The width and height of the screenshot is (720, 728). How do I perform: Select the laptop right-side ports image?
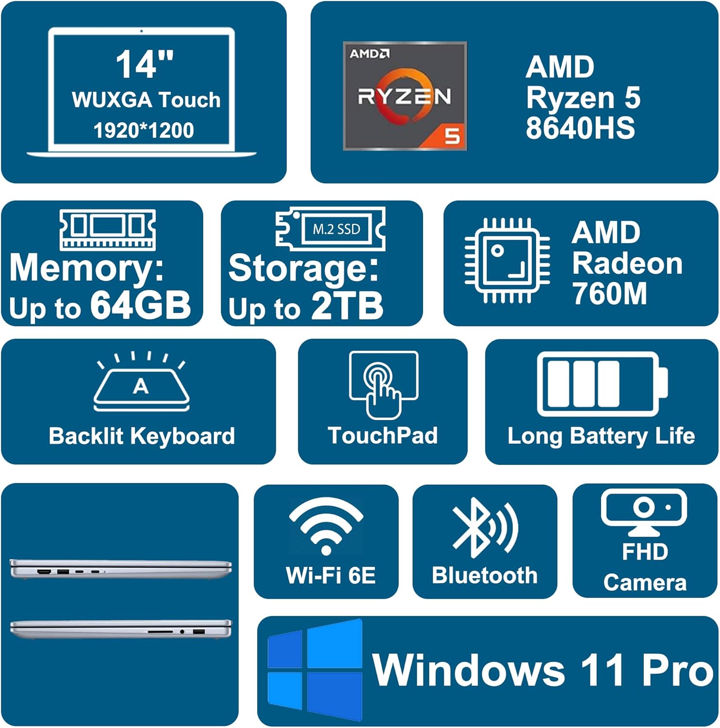coord(120,629)
